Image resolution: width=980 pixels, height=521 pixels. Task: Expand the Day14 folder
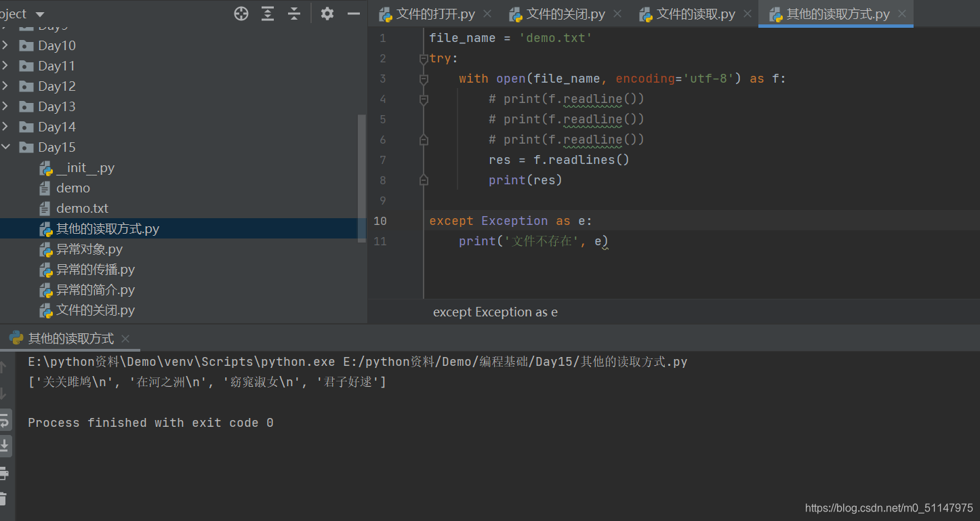tap(5, 127)
